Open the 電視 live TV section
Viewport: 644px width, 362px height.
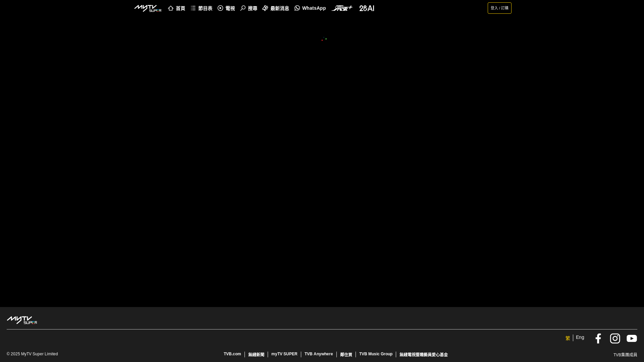tap(226, 8)
